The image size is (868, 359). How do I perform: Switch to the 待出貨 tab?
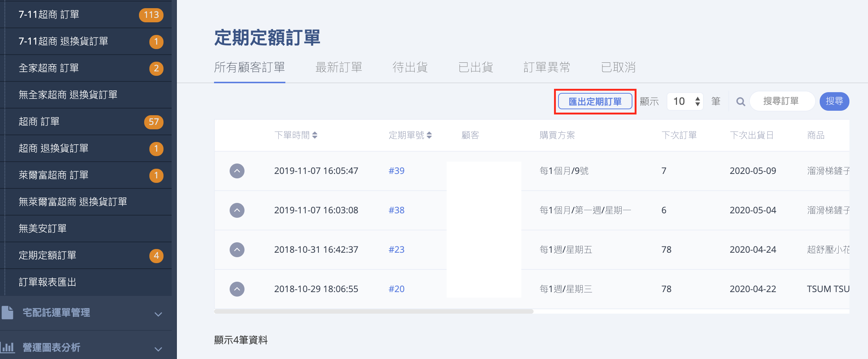tap(410, 67)
